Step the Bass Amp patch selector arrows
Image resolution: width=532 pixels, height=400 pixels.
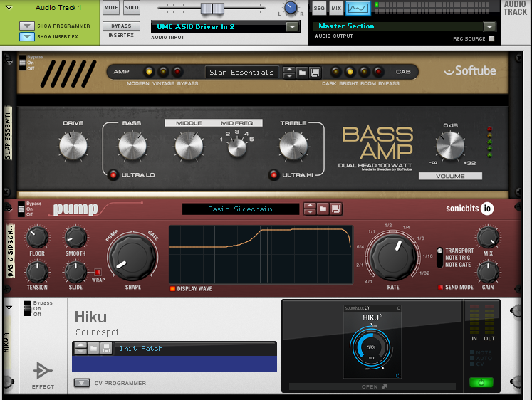coord(288,72)
